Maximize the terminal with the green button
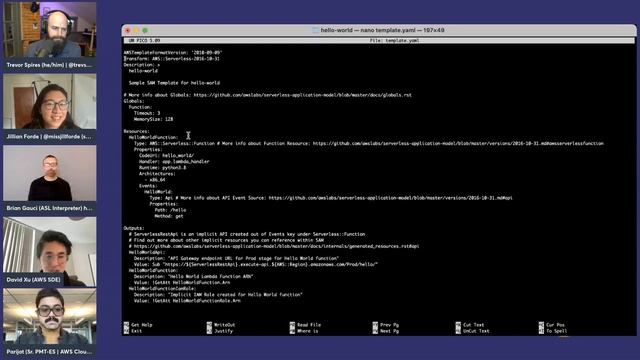 pos(145,30)
